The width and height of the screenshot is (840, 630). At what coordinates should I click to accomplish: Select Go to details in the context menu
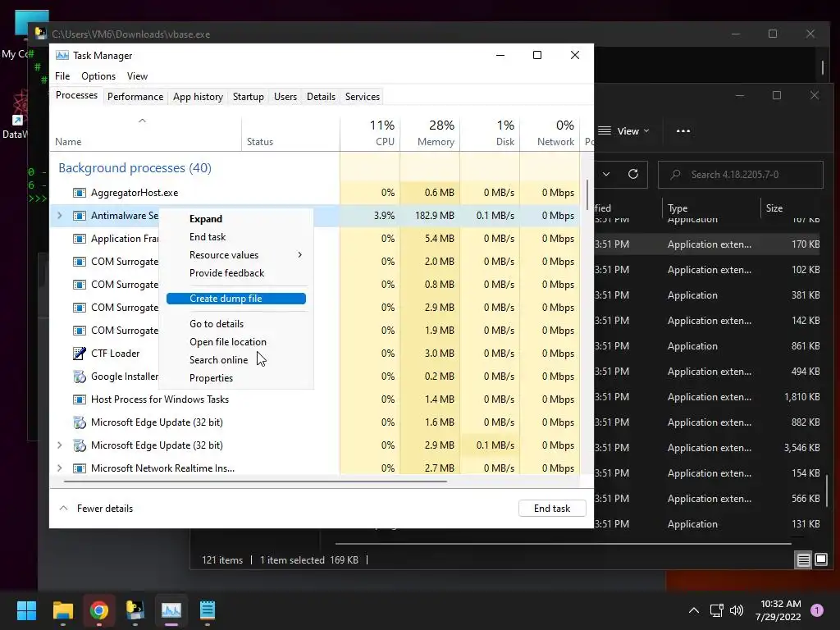236,324
